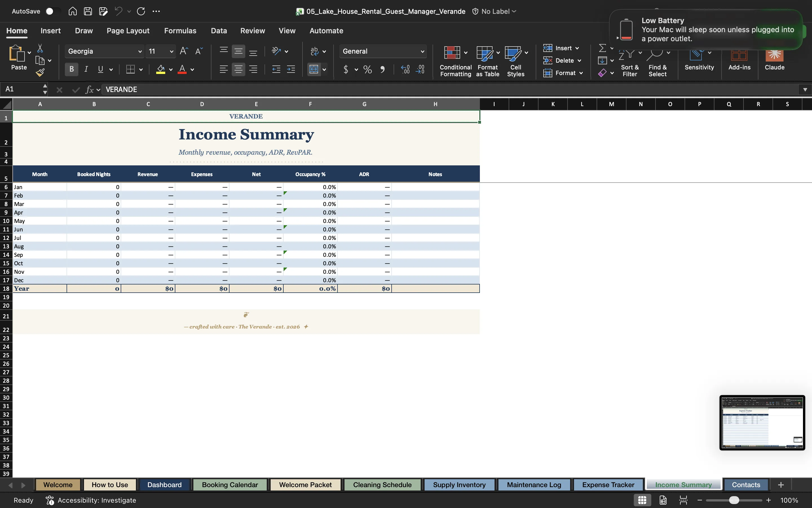
Task: Increase font size with larger A icon
Action: tap(184, 51)
